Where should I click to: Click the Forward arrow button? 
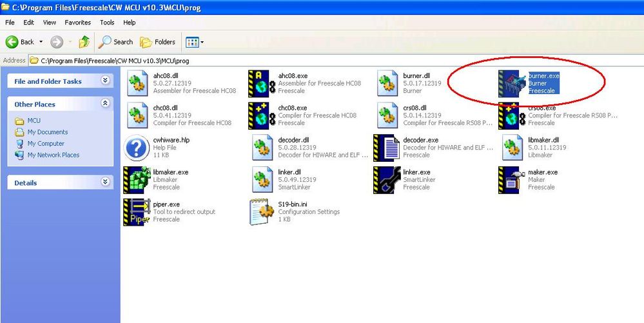click(x=57, y=41)
